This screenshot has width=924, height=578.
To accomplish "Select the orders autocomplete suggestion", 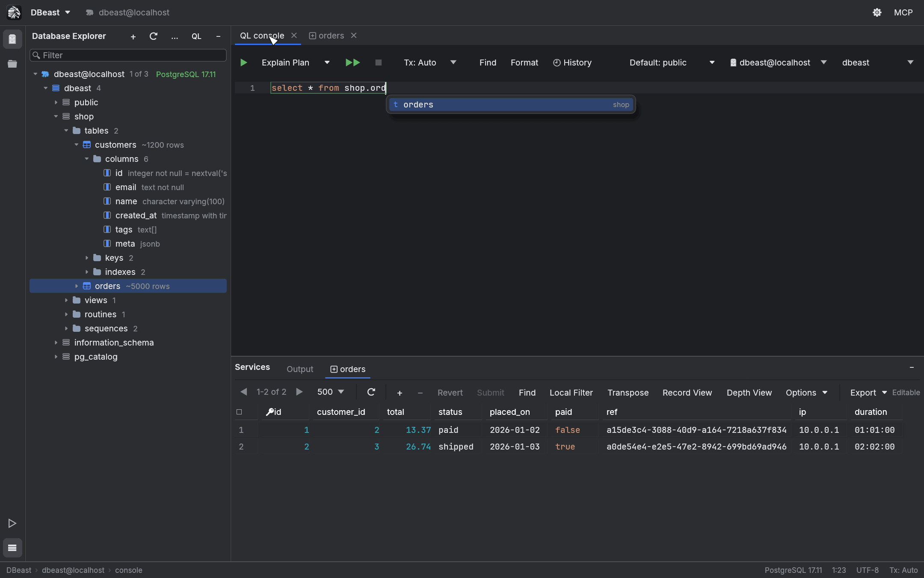I will click(x=511, y=104).
